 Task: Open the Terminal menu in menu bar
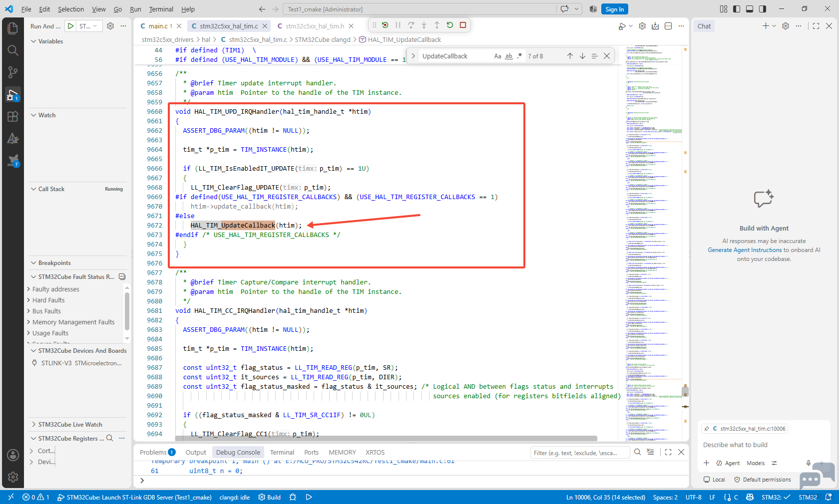[x=161, y=9]
